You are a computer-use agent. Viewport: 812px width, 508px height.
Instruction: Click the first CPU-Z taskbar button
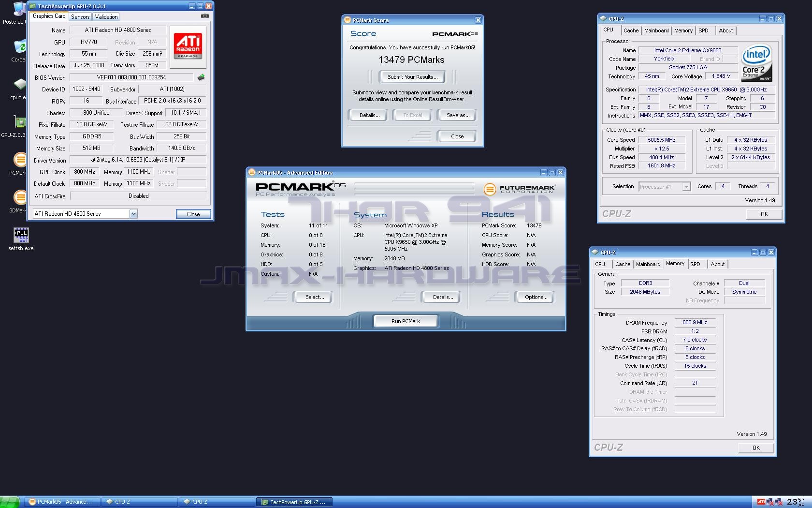pyautogui.click(x=139, y=502)
